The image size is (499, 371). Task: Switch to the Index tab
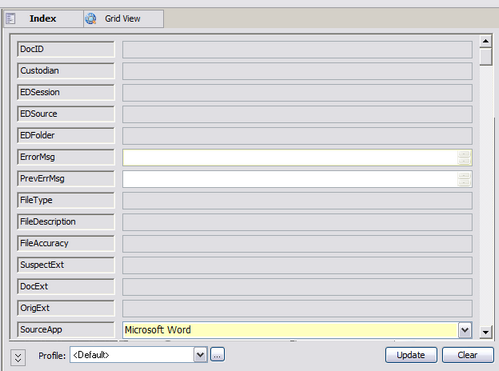43,19
